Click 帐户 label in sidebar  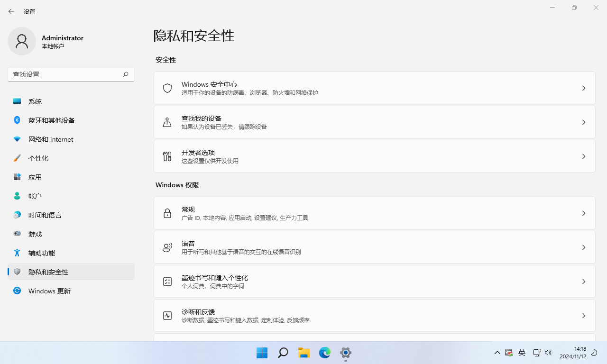(x=35, y=196)
